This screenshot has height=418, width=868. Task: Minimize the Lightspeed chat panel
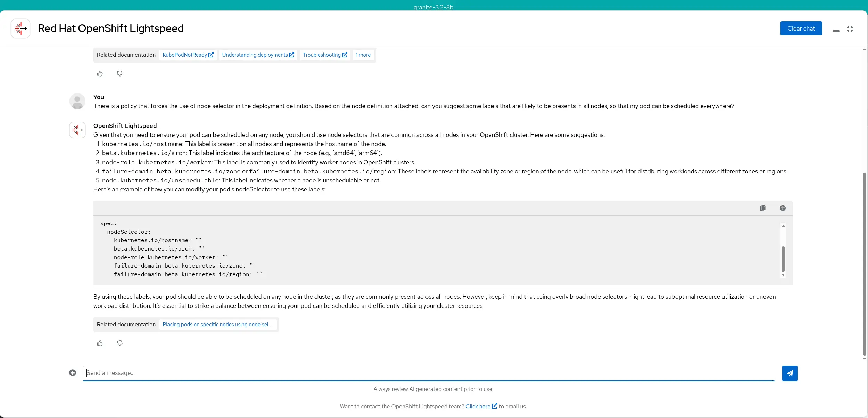[836, 30]
